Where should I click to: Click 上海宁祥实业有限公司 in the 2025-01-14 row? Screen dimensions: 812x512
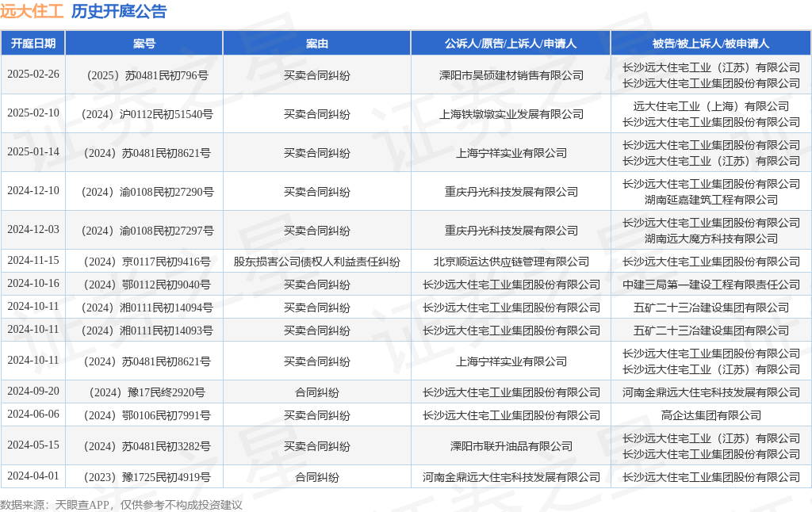coord(511,153)
